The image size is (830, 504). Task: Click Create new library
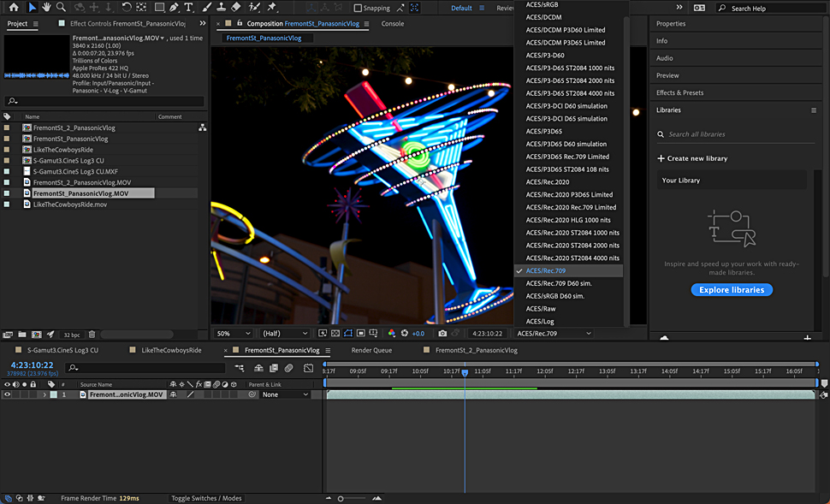[692, 158]
